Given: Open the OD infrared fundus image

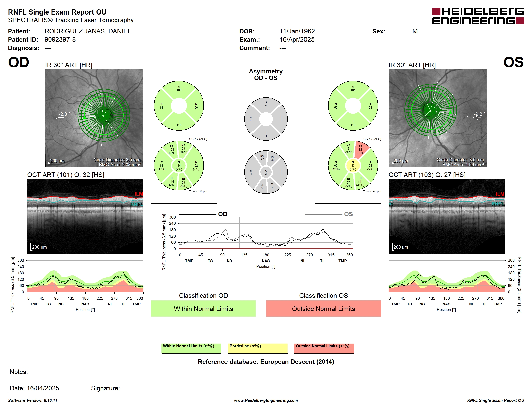Looking at the screenshot, I should [x=94, y=118].
